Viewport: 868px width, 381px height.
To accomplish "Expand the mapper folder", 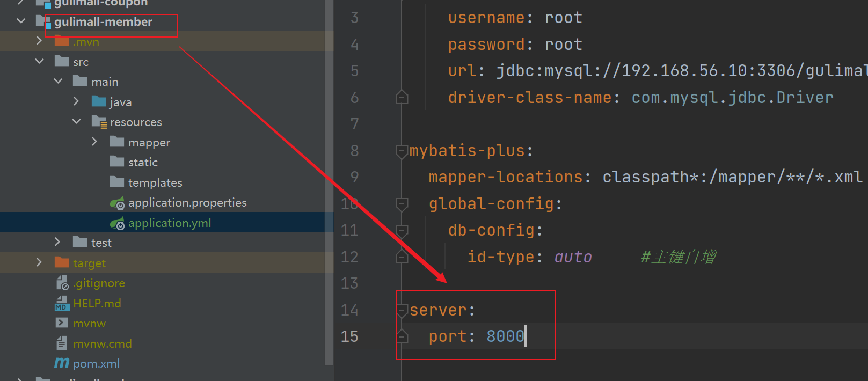I will (94, 141).
